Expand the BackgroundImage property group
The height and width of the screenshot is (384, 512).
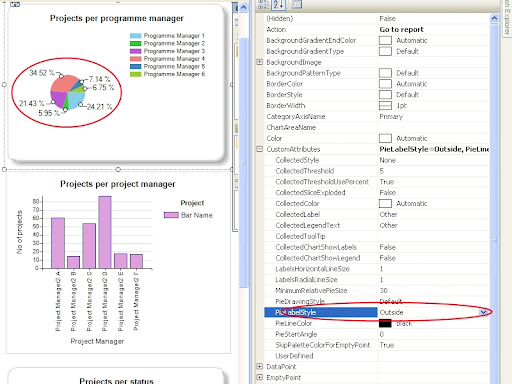260,62
